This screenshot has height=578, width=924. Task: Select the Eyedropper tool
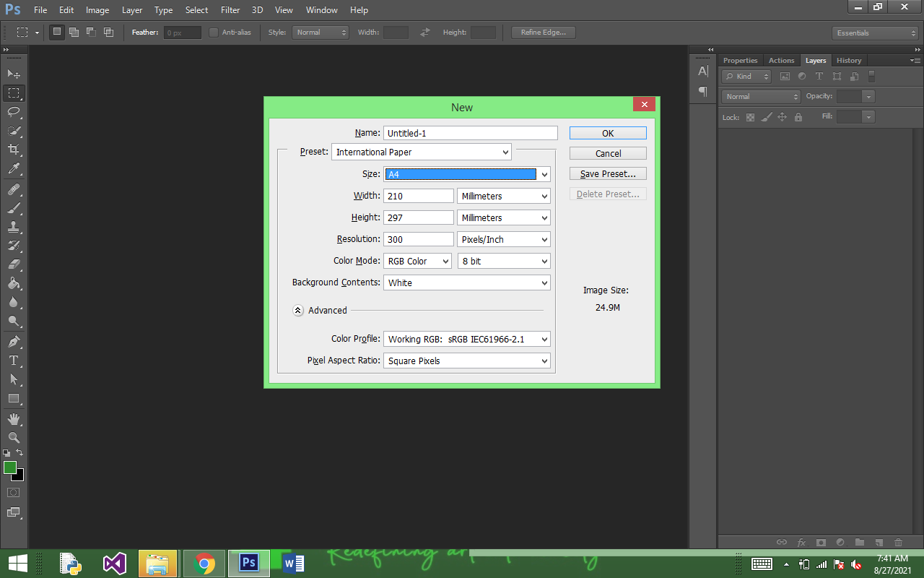[x=14, y=169]
